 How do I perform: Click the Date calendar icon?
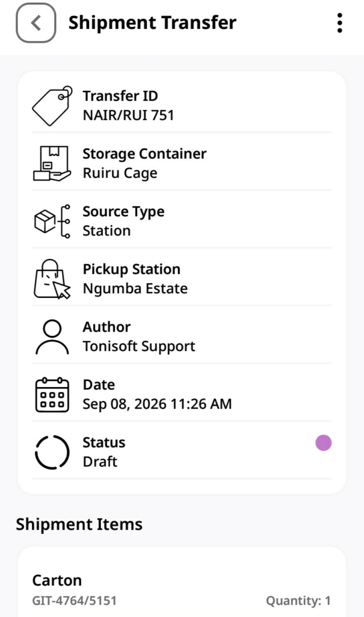point(52,395)
